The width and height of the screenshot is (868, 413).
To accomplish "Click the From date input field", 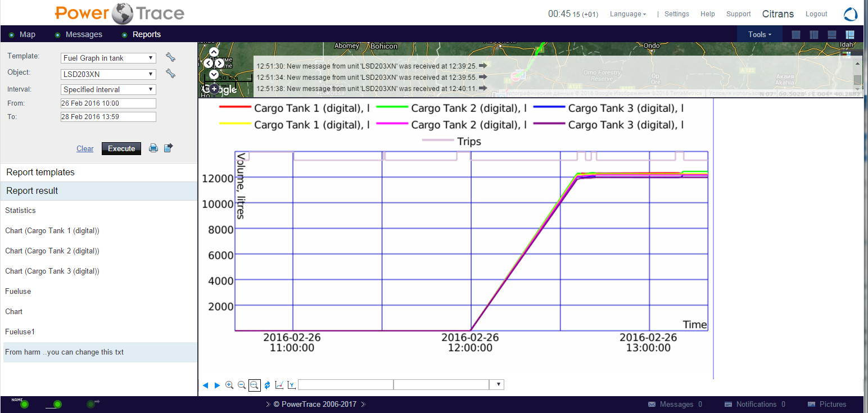I will (108, 103).
